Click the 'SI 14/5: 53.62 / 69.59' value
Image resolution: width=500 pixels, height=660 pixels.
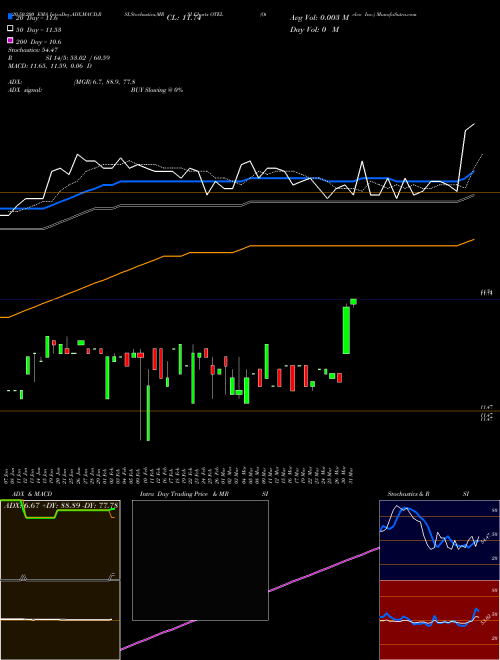[x=78, y=58]
